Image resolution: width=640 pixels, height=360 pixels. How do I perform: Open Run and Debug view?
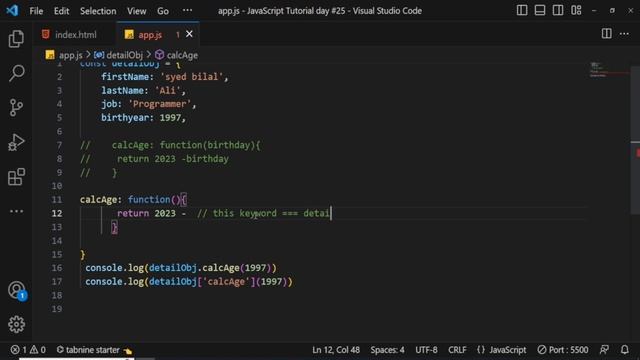[16, 142]
